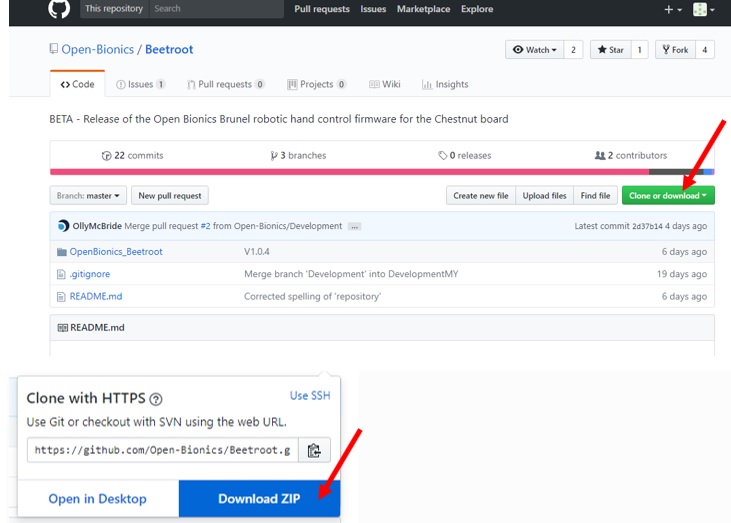
Task: Click the header search field
Action: click(x=216, y=9)
